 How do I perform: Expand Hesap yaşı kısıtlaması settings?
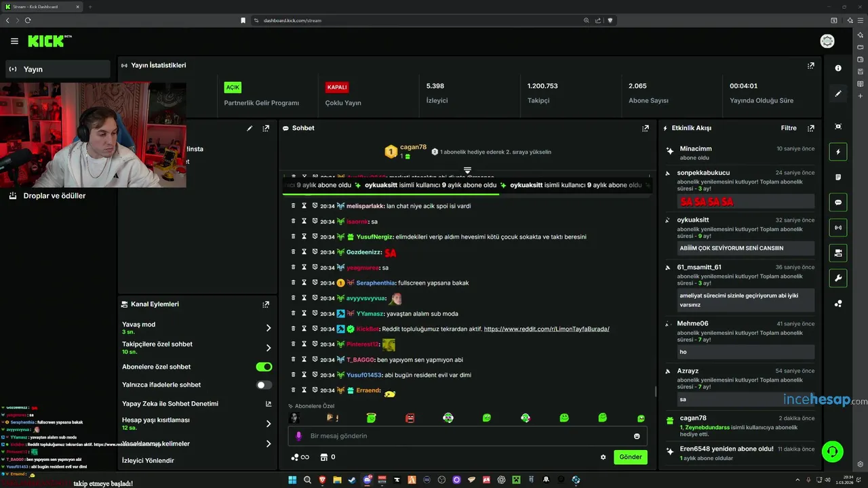269,424
